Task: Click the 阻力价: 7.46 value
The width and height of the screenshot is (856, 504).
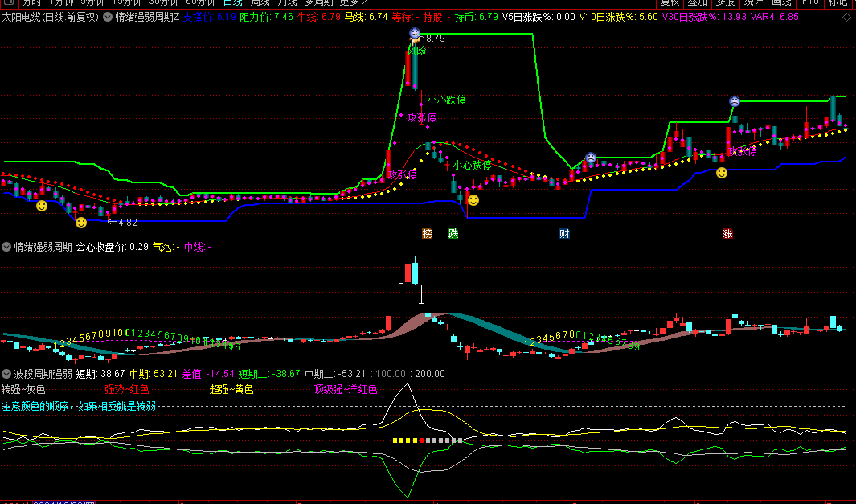Action: (266, 17)
